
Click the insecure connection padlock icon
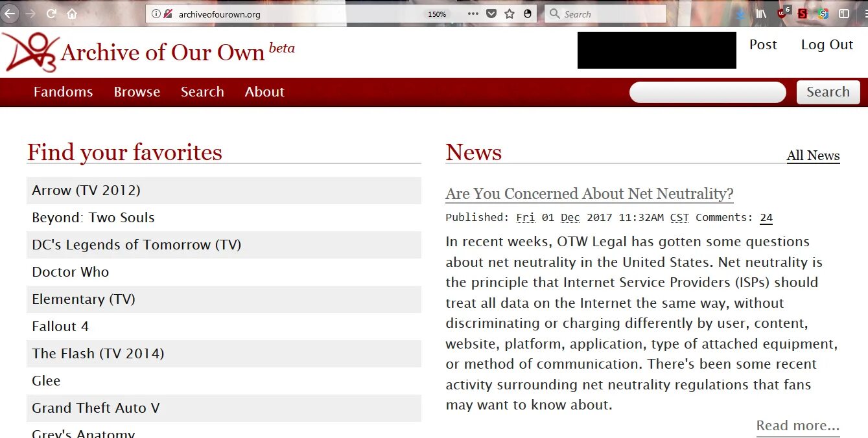pos(168,14)
